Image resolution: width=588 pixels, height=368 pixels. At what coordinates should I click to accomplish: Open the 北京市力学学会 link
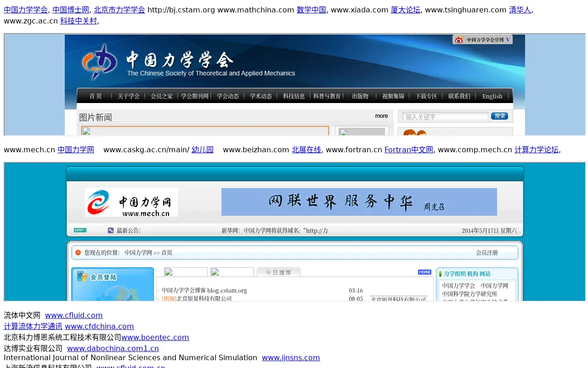(119, 10)
